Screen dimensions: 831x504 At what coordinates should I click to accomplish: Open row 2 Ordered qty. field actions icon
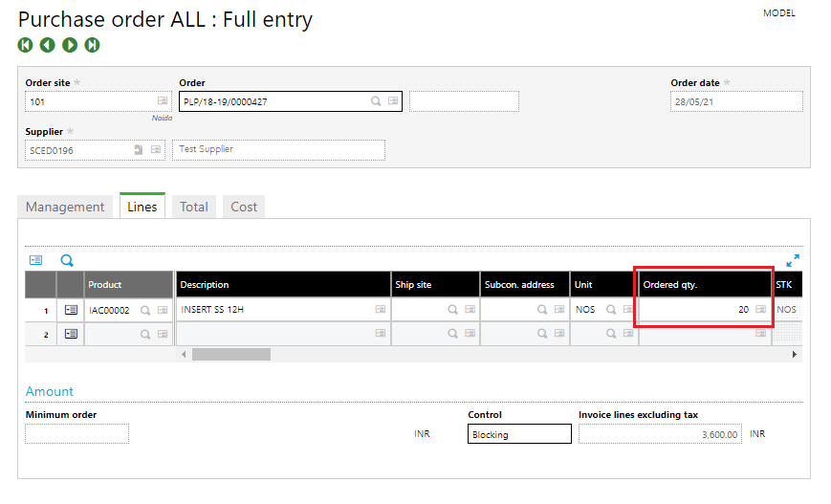tap(760, 333)
